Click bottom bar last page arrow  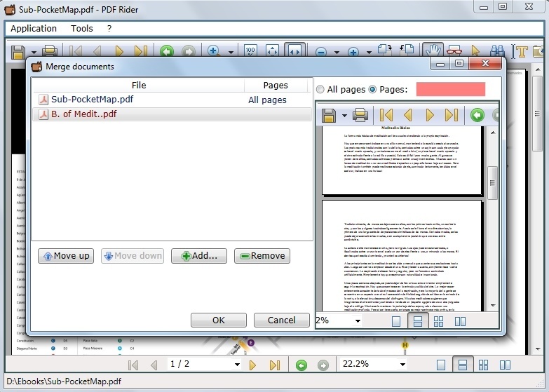pos(275,365)
